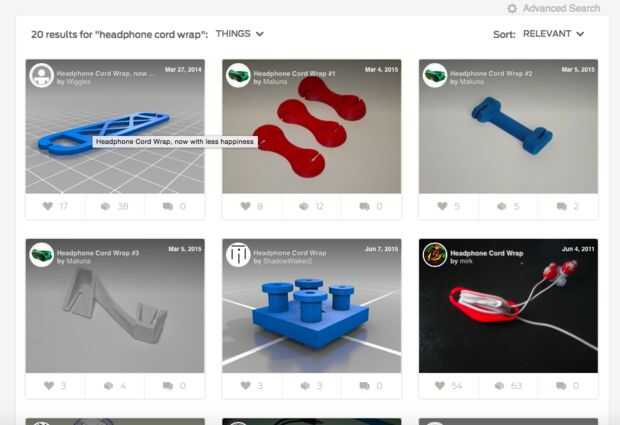This screenshot has width=620, height=425.
Task: Click collect icon under gray Cord Wrap #3
Action: coord(108,385)
